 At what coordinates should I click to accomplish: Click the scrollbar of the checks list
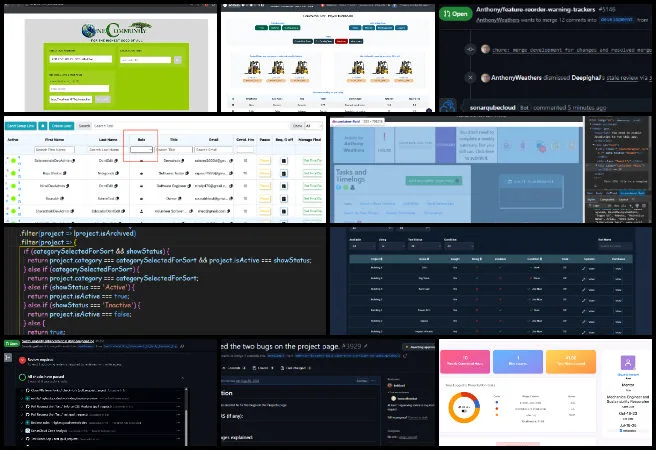186,415
